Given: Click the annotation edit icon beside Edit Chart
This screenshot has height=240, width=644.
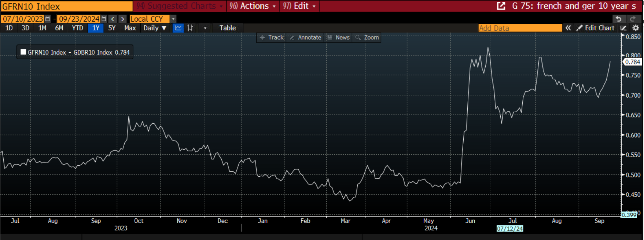Looking at the screenshot, I should coord(623,28).
